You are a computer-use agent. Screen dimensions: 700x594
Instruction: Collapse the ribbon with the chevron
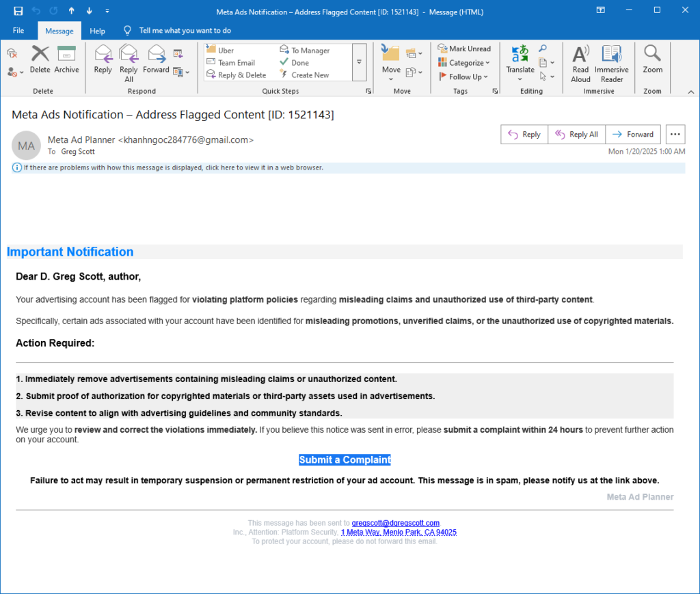click(690, 92)
